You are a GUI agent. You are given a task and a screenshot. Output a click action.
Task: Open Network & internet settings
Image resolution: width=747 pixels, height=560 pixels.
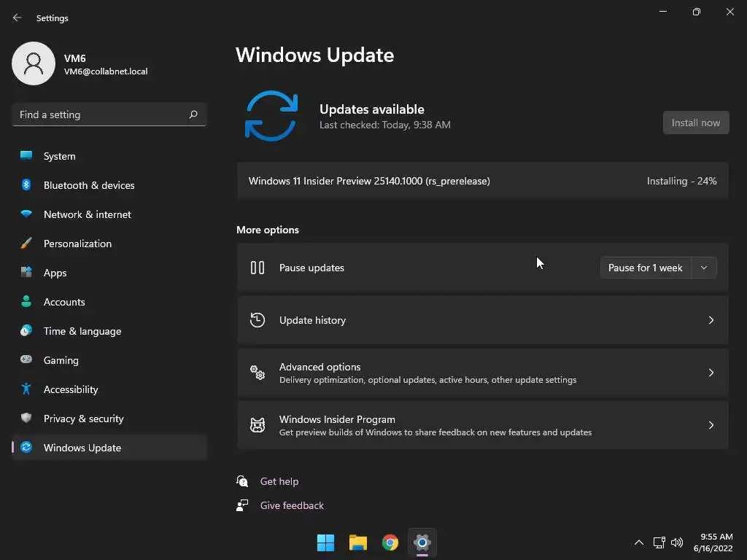[x=109, y=214]
